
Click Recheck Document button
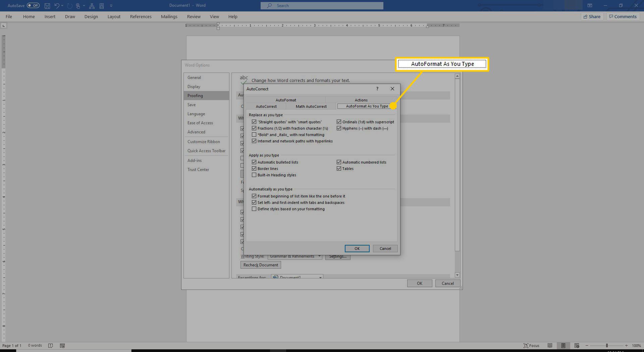pos(261,265)
